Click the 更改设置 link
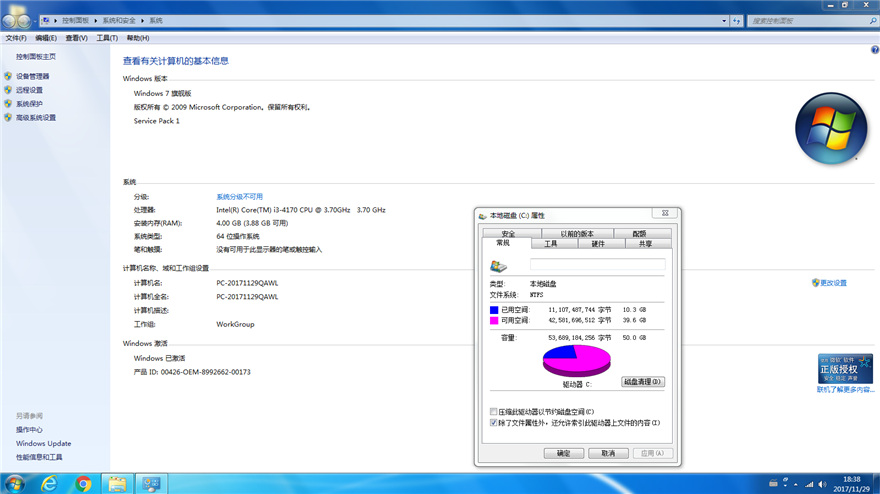Image resolution: width=880 pixels, height=494 pixels. coord(833,283)
